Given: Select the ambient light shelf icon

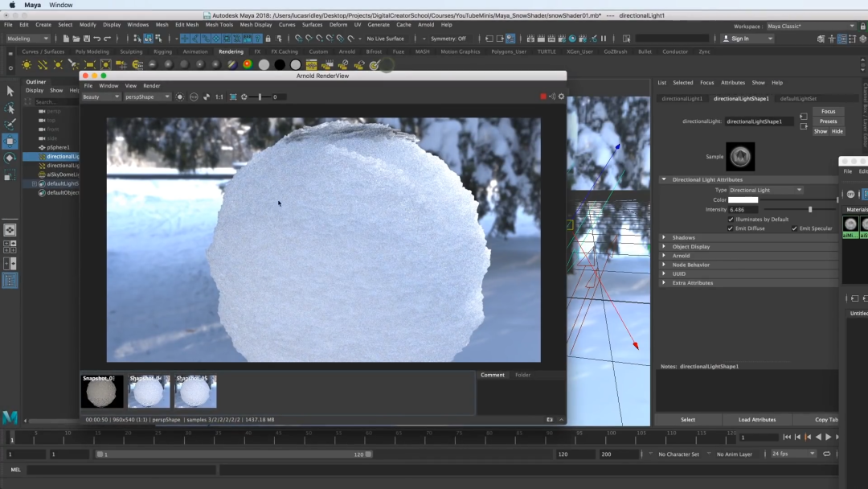Looking at the screenshot, I should coord(27,65).
